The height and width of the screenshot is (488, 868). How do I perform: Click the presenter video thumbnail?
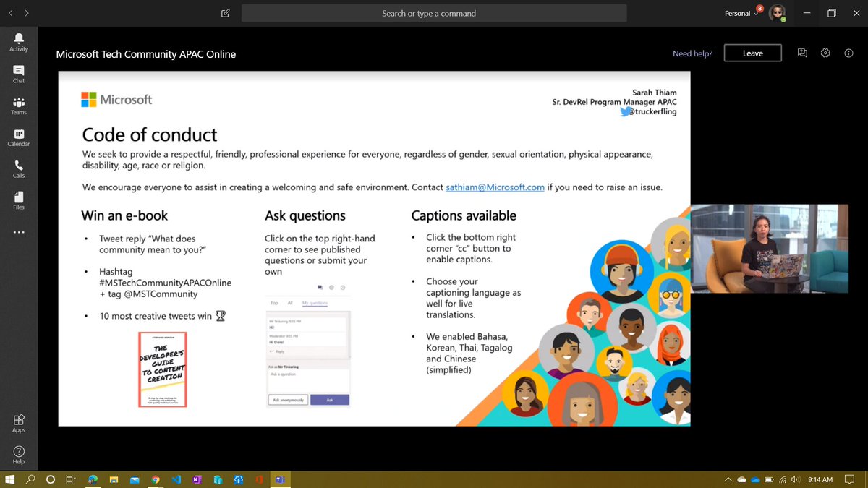pyautogui.click(x=770, y=248)
